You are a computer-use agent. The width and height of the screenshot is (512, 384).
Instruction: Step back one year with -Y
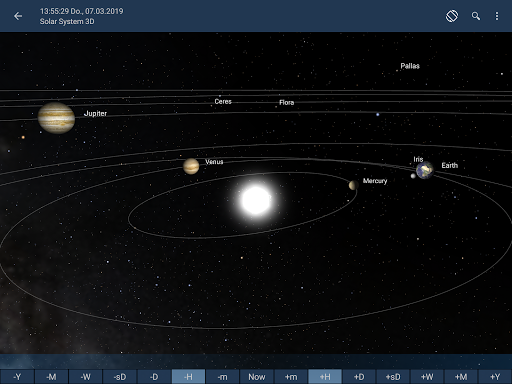pos(17,377)
